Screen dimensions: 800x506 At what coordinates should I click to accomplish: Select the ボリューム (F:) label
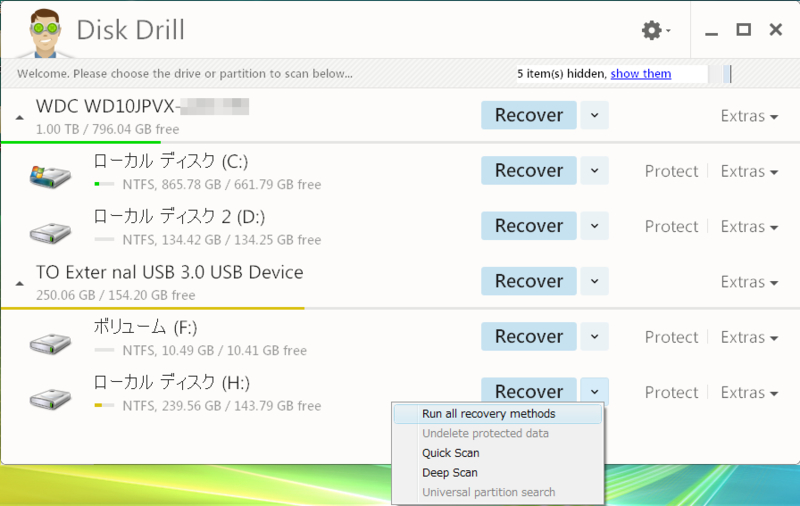[x=145, y=327]
